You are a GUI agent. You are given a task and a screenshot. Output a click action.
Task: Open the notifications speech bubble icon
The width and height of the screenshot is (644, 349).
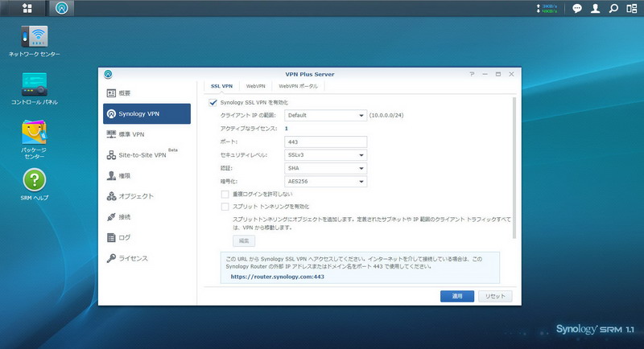click(x=577, y=8)
